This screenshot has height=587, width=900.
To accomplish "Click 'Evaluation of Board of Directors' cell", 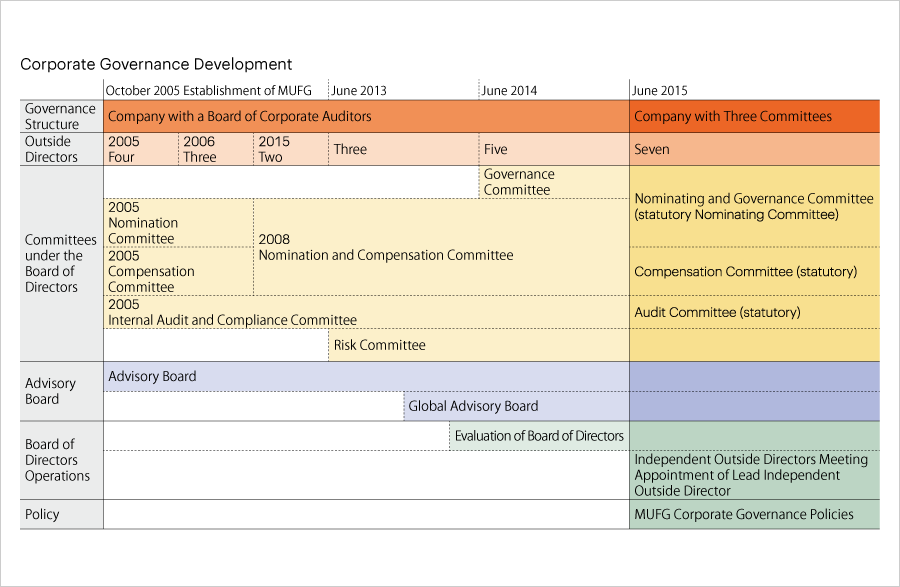I will coord(539,436).
